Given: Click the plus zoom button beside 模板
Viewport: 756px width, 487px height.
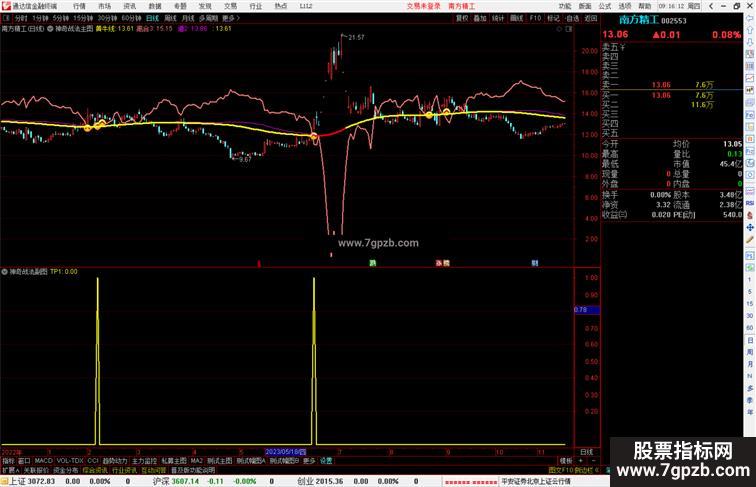Looking at the screenshot, I should click(x=580, y=461).
